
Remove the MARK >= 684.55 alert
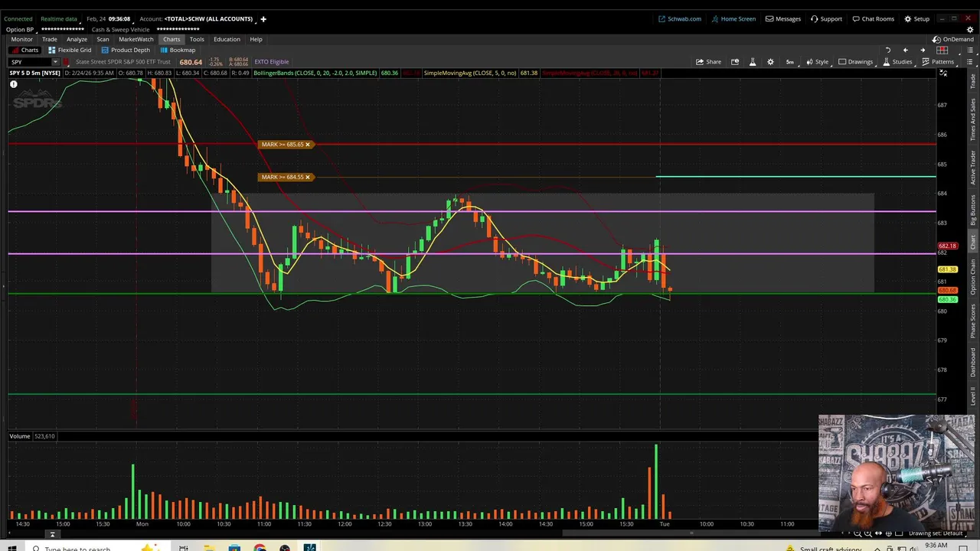click(307, 177)
